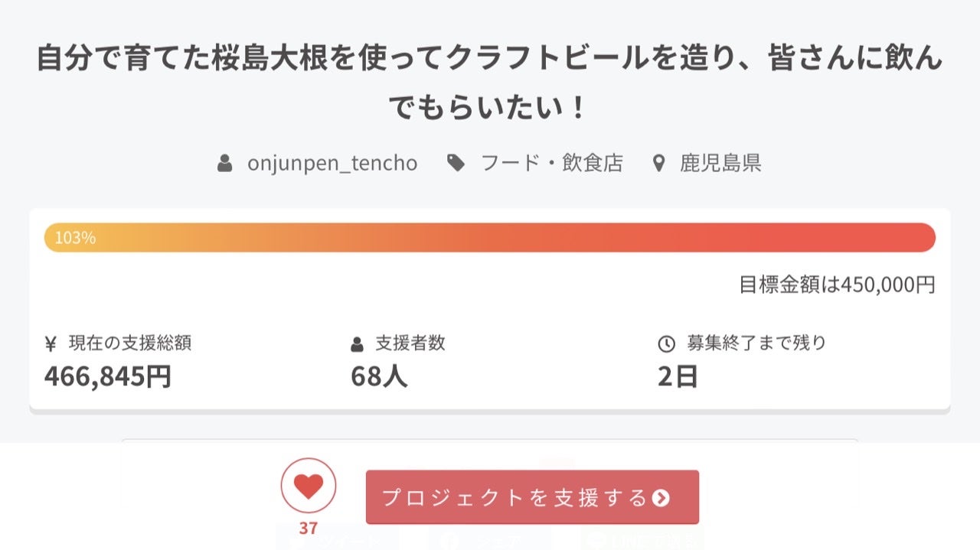Click the プロジェクトを支援する button
The width and height of the screenshot is (980, 550).
[x=532, y=497]
